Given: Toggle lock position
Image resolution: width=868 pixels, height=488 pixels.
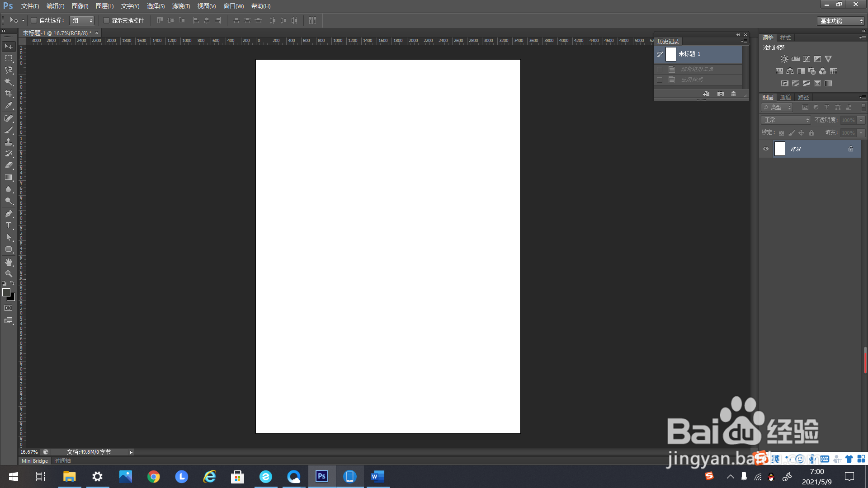Looking at the screenshot, I should click(x=802, y=133).
